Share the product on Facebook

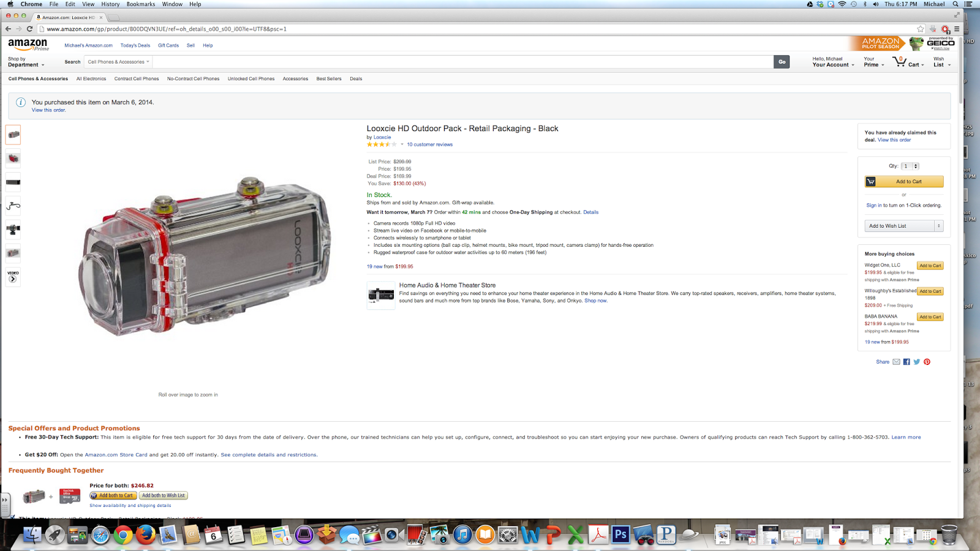907,362
